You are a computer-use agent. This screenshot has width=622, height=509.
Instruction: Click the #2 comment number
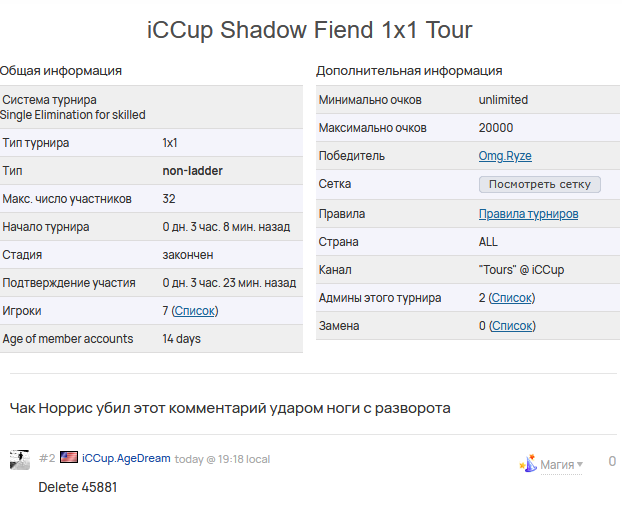pos(47,458)
